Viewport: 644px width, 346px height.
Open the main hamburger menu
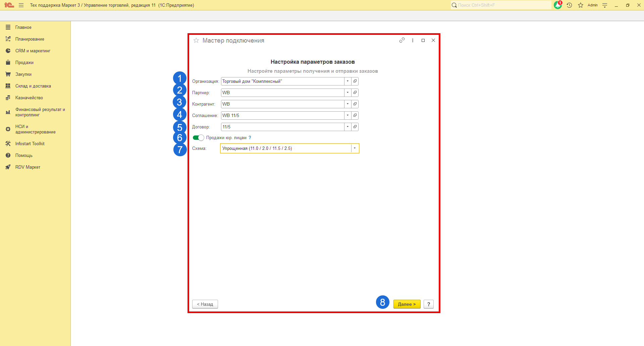(21, 5)
